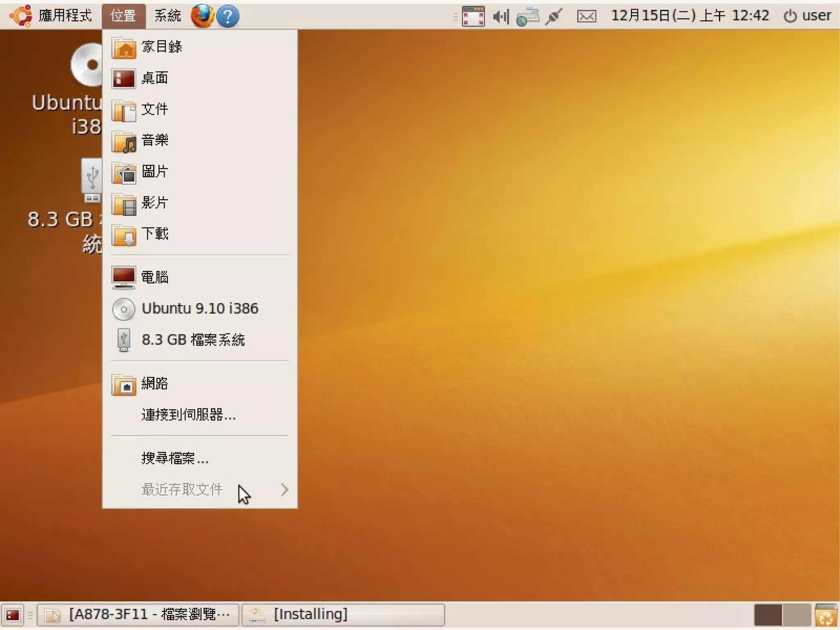Open 圖片 pictures folder
The height and width of the screenshot is (630, 840).
click(200, 172)
